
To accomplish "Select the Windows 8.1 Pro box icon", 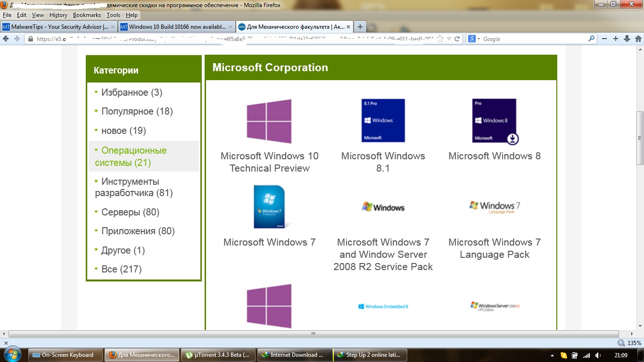I will click(x=383, y=121).
